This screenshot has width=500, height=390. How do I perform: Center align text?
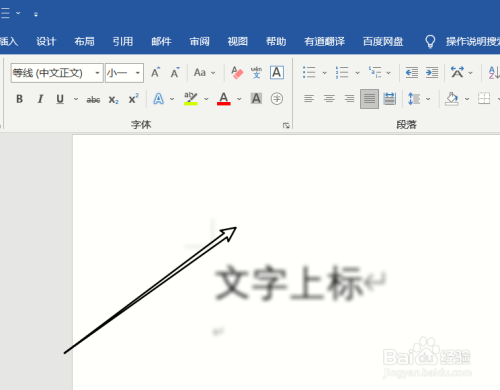click(329, 99)
